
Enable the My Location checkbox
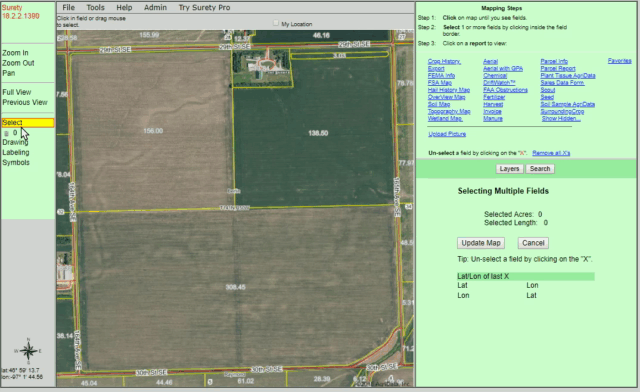click(x=276, y=23)
